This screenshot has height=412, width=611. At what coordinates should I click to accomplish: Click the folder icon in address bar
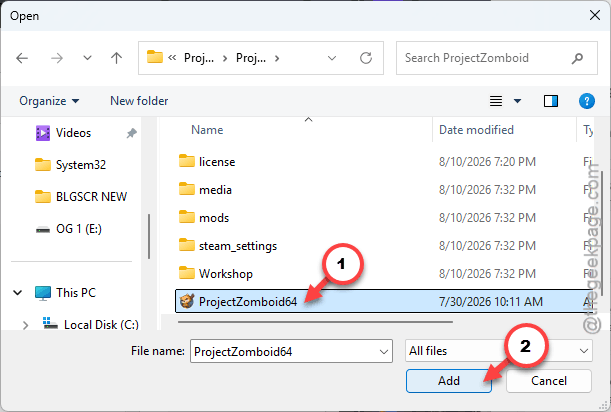[154, 57]
